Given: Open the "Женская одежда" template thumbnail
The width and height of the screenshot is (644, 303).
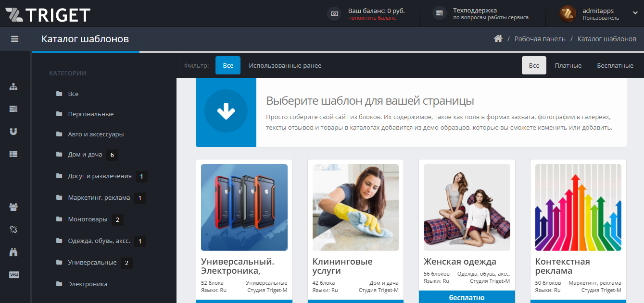Looking at the screenshot, I should point(467,207).
